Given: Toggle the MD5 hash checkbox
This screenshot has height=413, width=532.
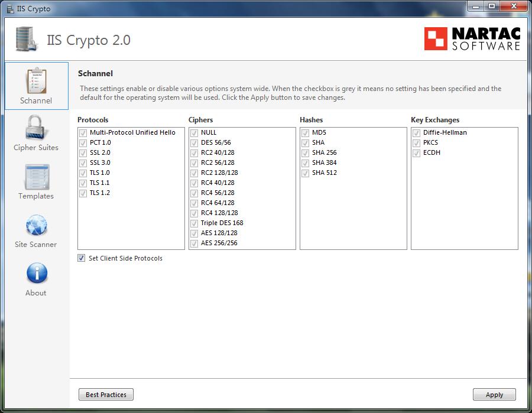Looking at the screenshot, I should (x=305, y=132).
